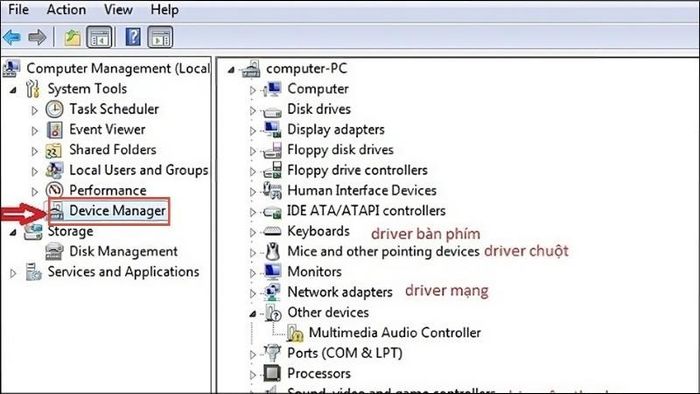Expand the Display adapters node
The width and height of the screenshot is (700, 394).
pos(253,130)
